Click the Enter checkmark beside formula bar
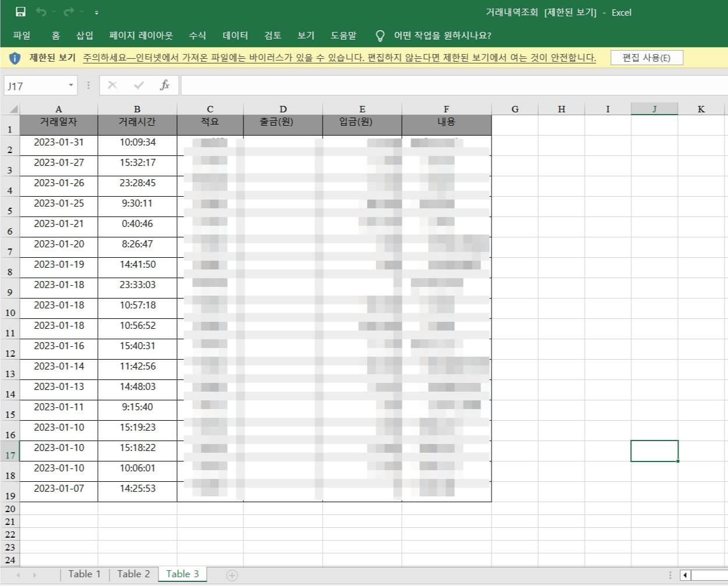The image size is (728, 586). coord(138,86)
